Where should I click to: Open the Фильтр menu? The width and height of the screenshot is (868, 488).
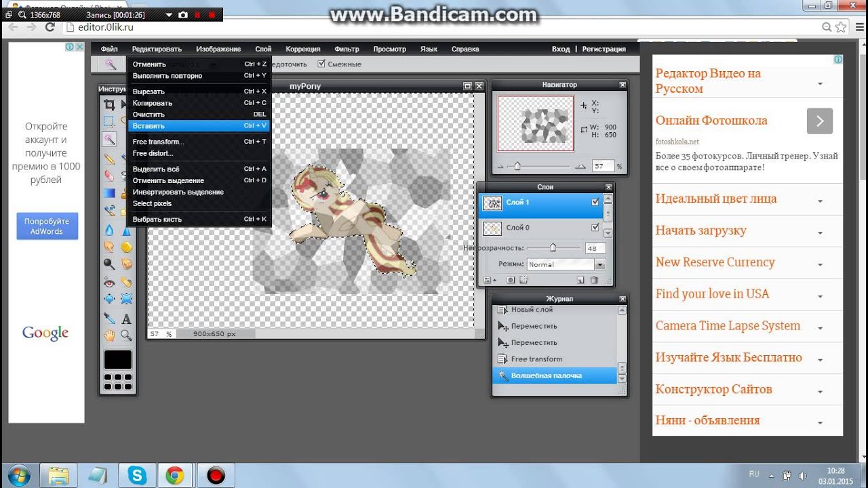(347, 49)
